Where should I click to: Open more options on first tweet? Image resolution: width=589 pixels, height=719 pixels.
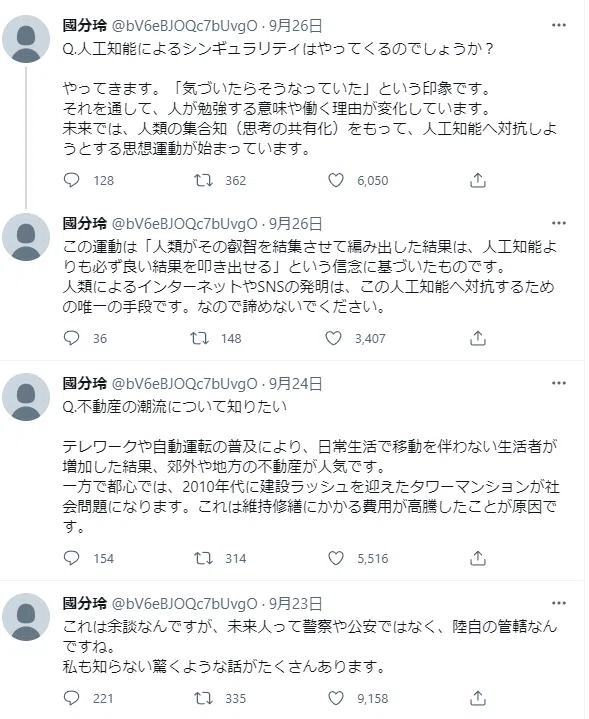click(558, 25)
